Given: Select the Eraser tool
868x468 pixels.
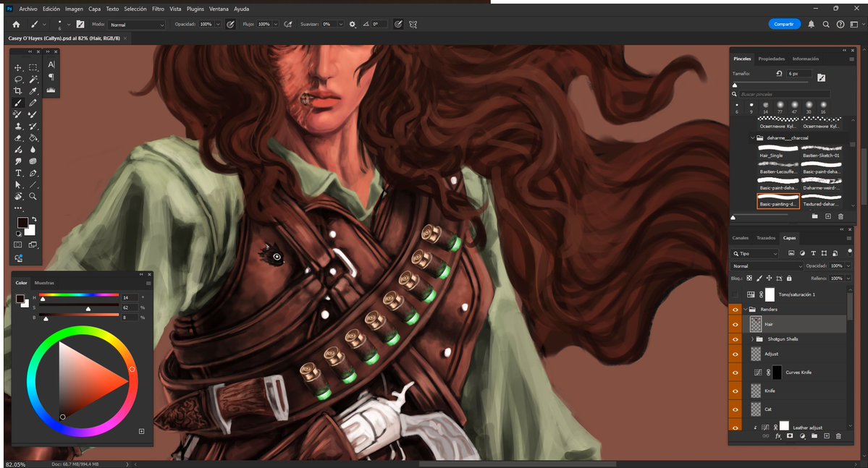Looking at the screenshot, I should (17, 137).
